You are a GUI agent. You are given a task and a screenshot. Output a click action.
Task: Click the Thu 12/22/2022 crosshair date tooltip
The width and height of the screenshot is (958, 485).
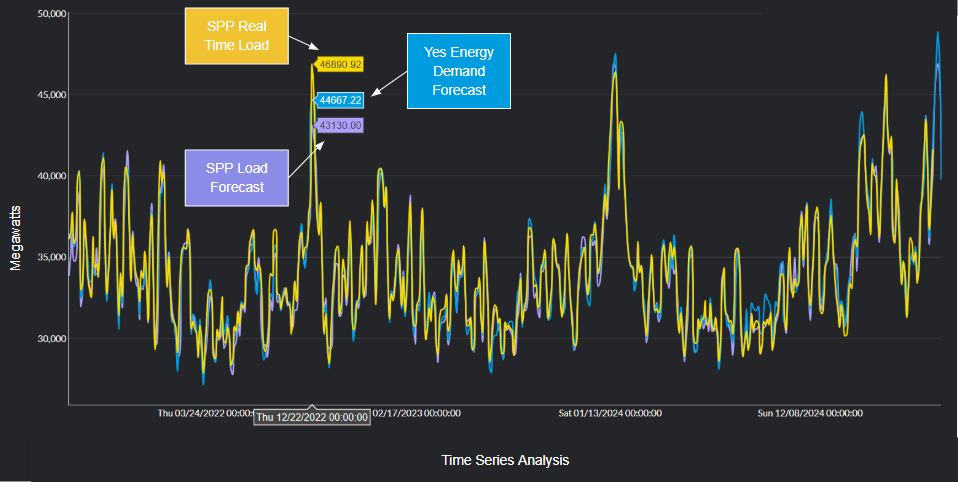point(312,417)
